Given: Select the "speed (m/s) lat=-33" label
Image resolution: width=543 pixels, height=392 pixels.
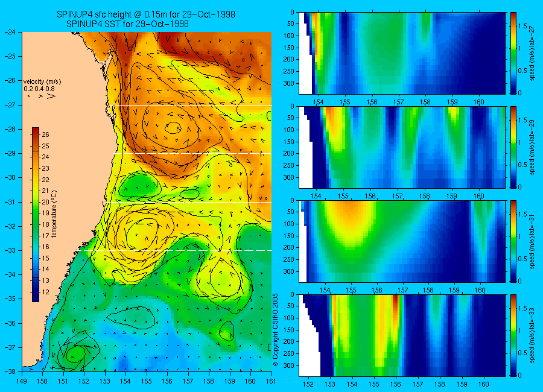Looking at the screenshot, I should click(x=533, y=335).
